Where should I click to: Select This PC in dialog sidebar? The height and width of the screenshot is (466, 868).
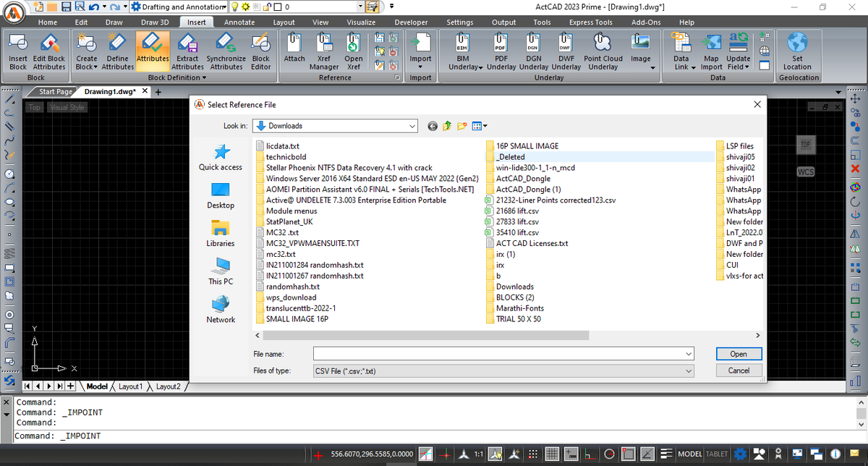[221, 271]
